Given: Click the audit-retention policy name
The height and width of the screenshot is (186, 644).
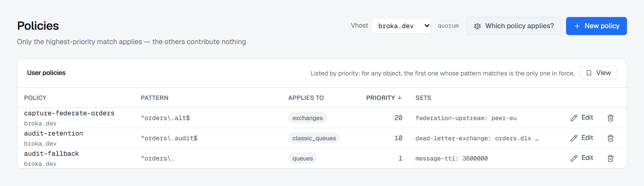Looking at the screenshot, I should point(54,133).
